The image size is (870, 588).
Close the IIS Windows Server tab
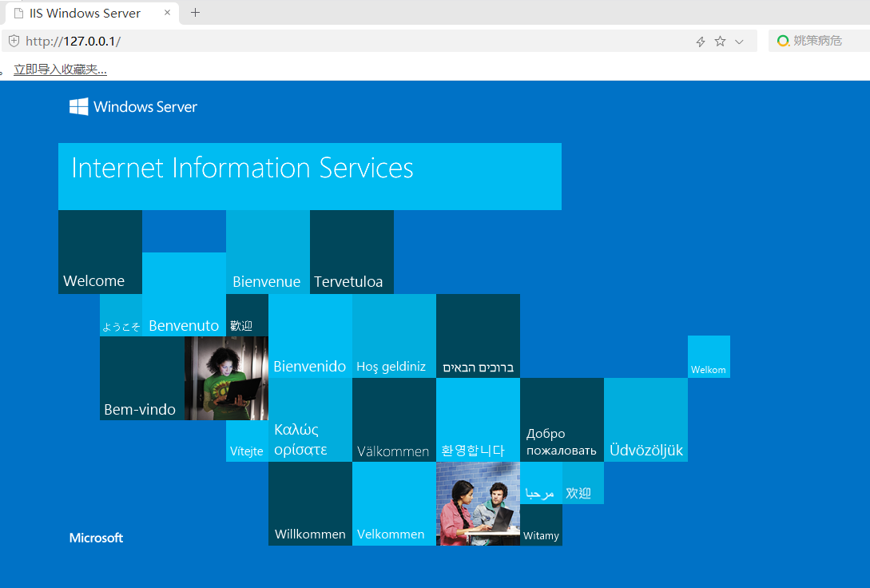coord(167,13)
